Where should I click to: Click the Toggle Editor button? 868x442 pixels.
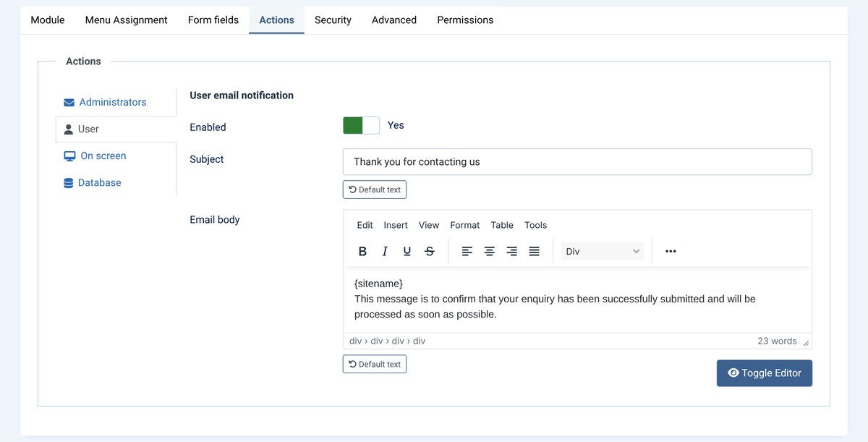point(765,373)
